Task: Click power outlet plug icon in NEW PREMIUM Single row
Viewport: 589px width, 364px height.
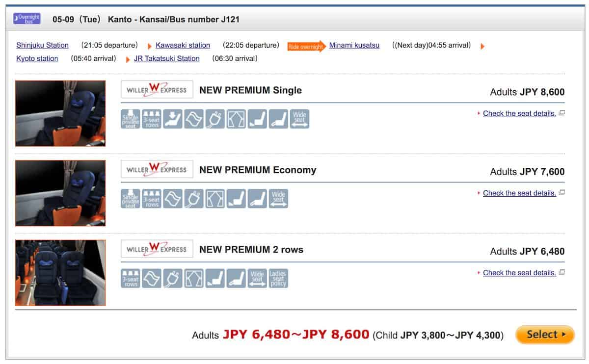Action: click(214, 119)
